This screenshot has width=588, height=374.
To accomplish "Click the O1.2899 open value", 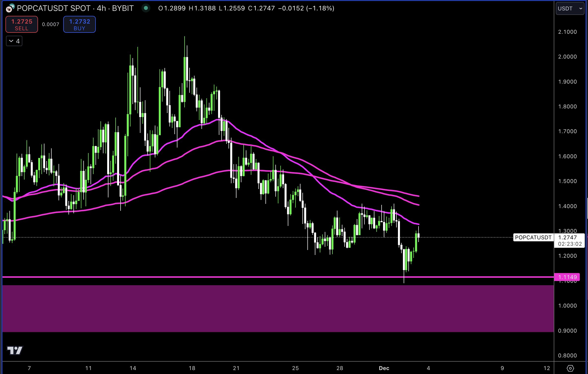I will (x=172, y=8).
